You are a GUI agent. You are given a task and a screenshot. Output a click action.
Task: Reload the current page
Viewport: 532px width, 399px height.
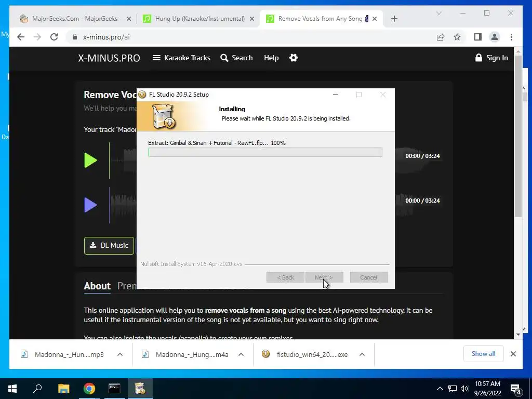tap(54, 37)
